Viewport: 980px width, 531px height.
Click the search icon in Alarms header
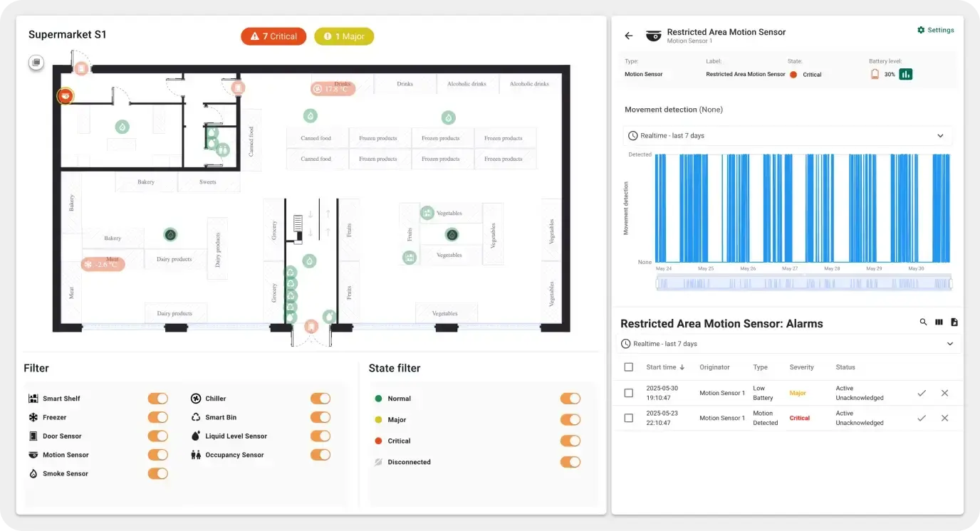(x=923, y=322)
